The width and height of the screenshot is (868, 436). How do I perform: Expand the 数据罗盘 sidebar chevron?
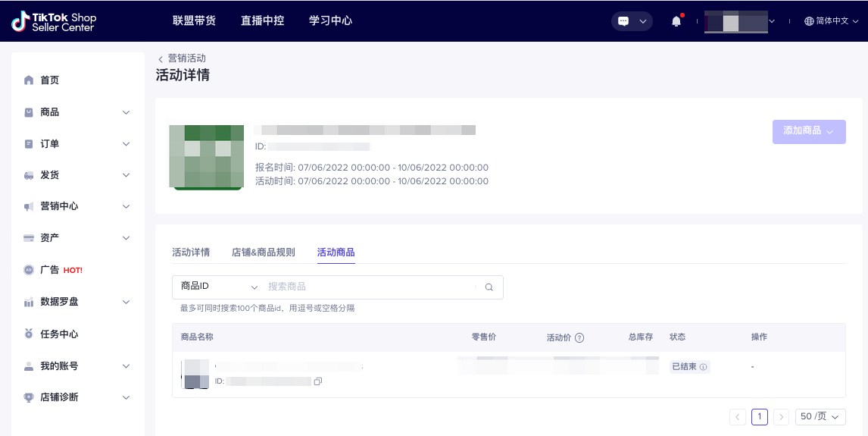click(126, 302)
